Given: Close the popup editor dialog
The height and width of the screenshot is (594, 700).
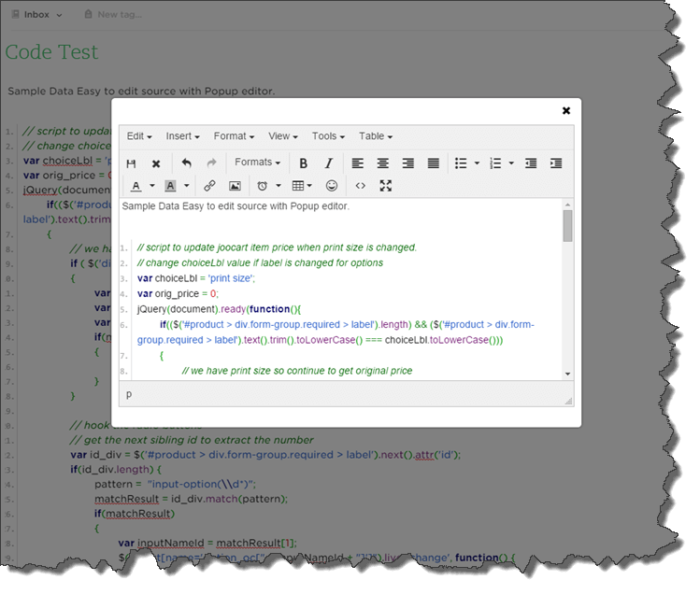Looking at the screenshot, I should pyautogui.click(x=566, y=111).
